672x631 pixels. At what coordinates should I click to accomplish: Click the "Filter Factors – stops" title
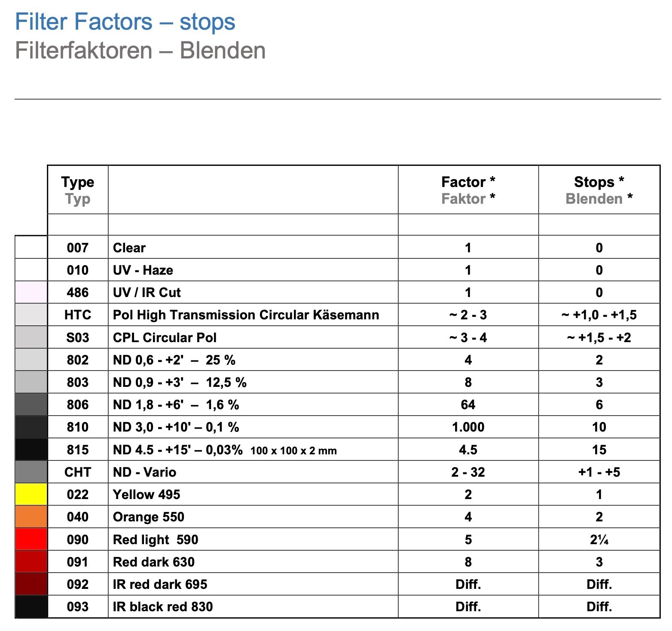tap(125, 22)
